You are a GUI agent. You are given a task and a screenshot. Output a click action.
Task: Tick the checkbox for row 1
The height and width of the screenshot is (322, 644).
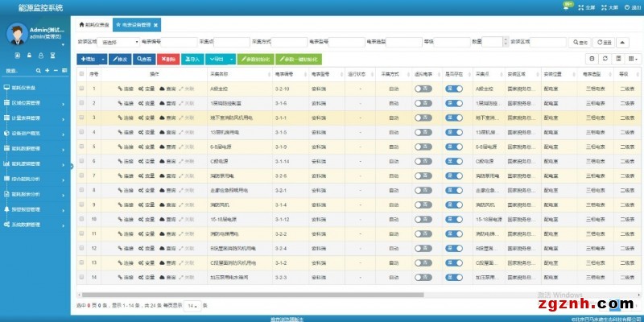pos(81,89)
